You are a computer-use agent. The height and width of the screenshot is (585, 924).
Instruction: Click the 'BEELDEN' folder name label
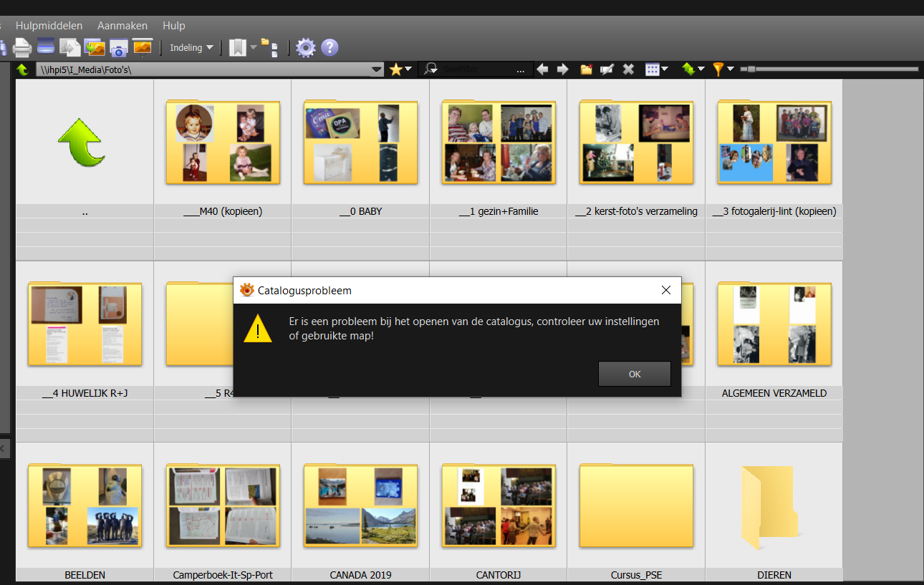click(85, 575)
